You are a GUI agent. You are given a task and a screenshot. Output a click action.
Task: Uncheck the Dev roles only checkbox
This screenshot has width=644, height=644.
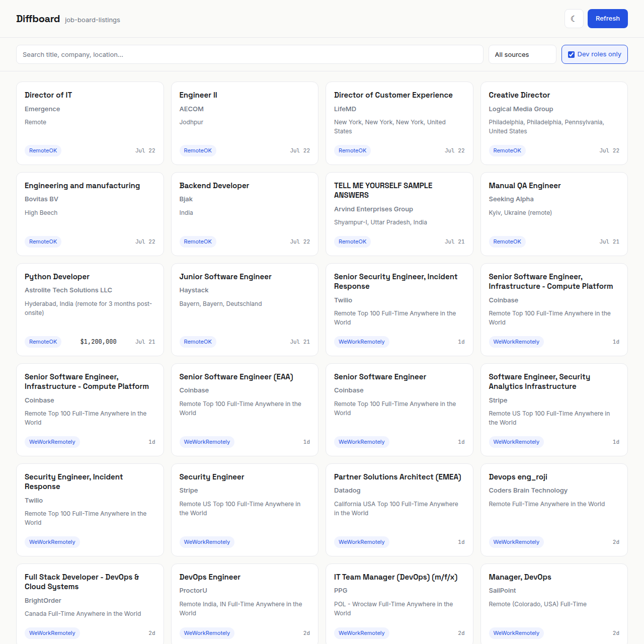tap(571, 54)
